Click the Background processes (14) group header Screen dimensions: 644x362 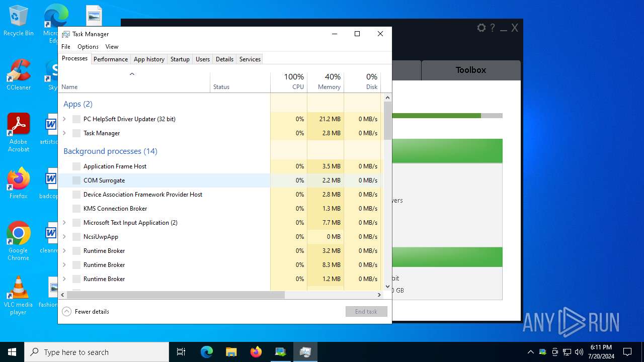click(110, 151)
